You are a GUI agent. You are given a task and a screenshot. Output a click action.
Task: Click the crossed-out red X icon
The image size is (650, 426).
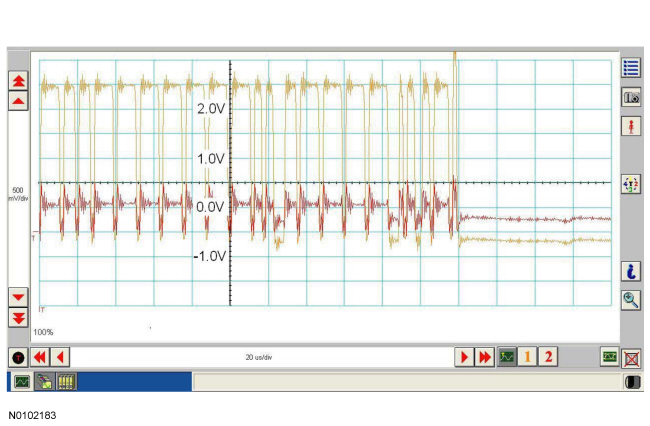point(632,357)
